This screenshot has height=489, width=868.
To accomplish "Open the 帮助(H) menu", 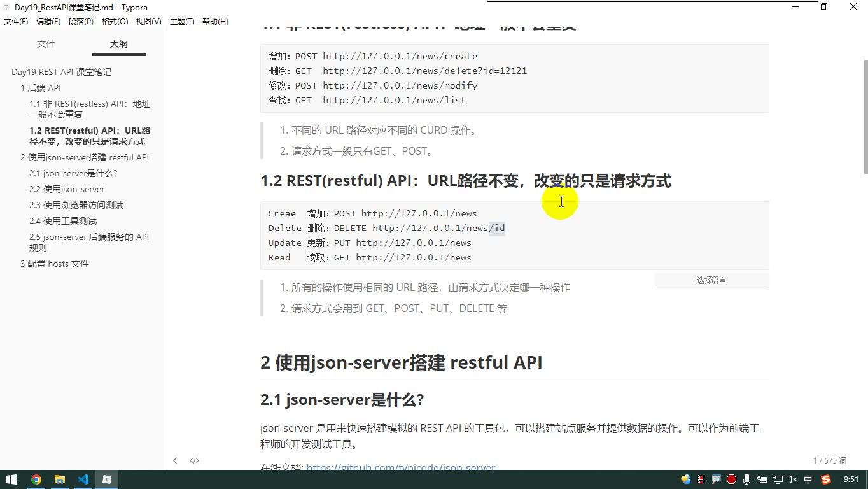I will [215, 22].
